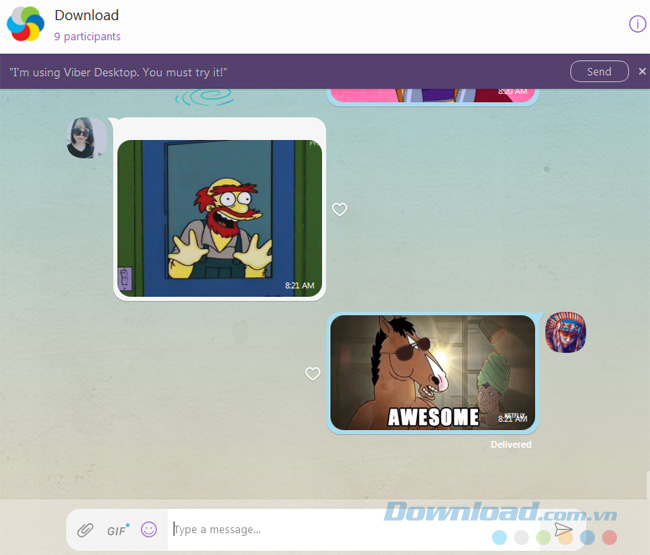
Task: Open the 9 participants list
Action: pyautogui.click(x=87, y=36)
